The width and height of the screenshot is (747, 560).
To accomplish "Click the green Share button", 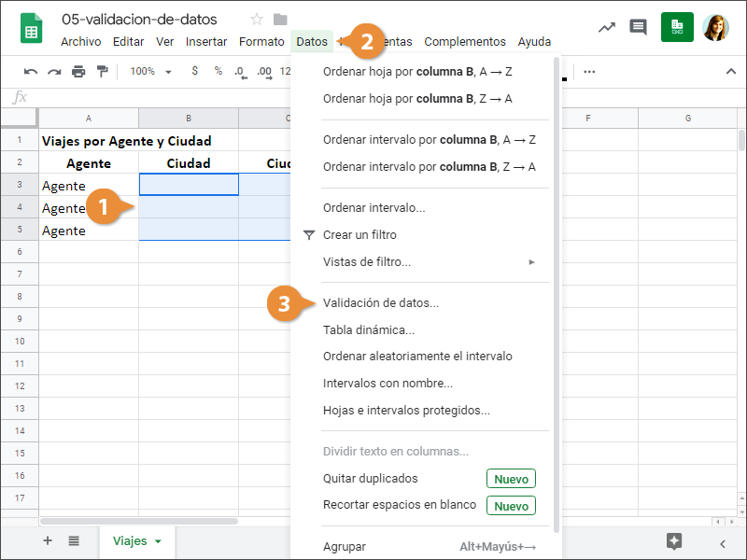I will (677, 27).
